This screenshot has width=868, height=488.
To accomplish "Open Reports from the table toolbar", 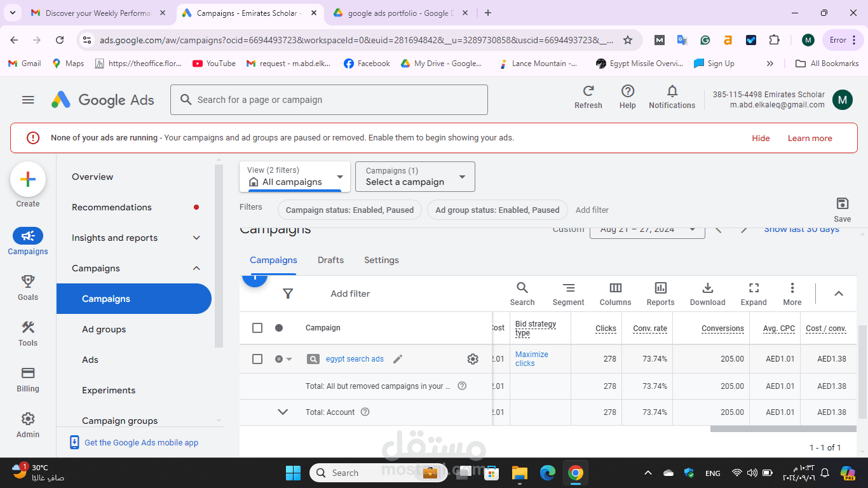I will [661, 294].
